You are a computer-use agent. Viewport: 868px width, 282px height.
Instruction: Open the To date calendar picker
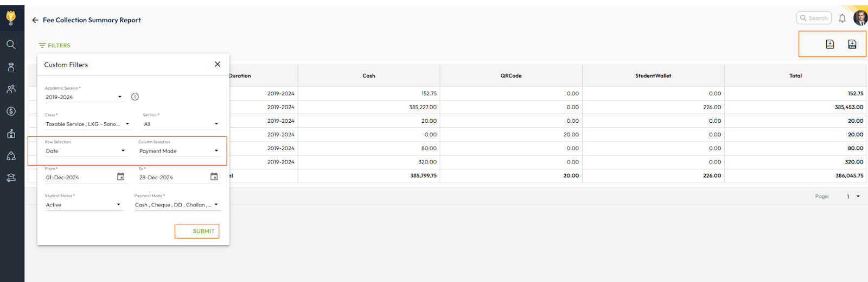pos(214,177)
